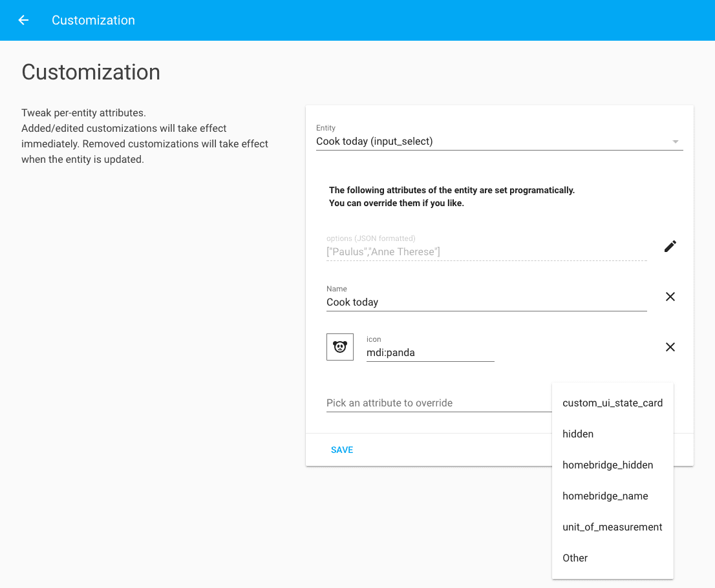Choose unit_of_measurement attribute
Viewport: 715px width, 588px height.
(612, 527)
